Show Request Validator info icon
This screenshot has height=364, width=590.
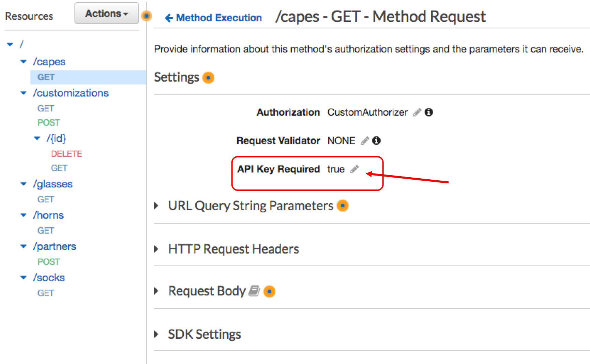pos(376,140)
